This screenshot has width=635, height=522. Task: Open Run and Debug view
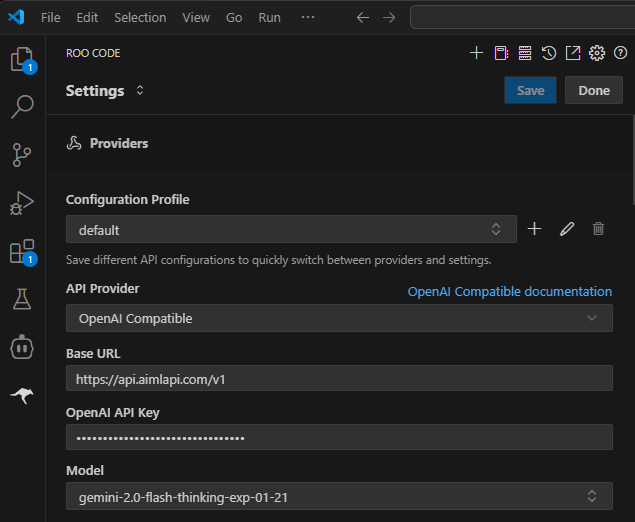click(x=22, y=203)
